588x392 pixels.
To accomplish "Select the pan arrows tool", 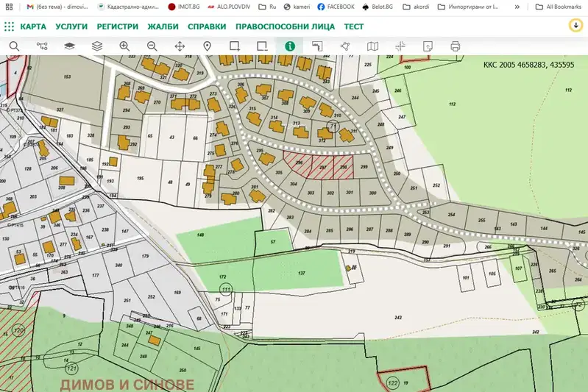I will click(x=180, y=46).
